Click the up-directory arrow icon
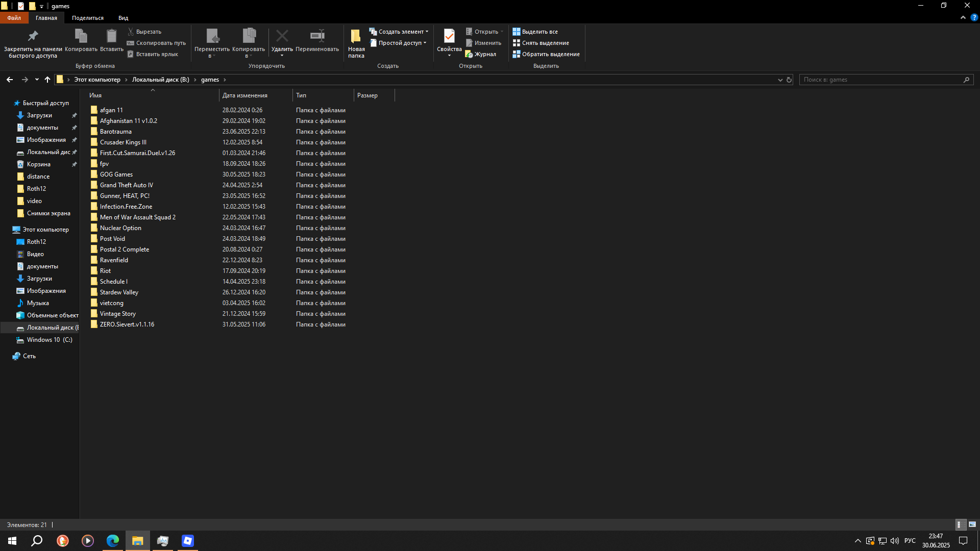 tap(47, 80)
